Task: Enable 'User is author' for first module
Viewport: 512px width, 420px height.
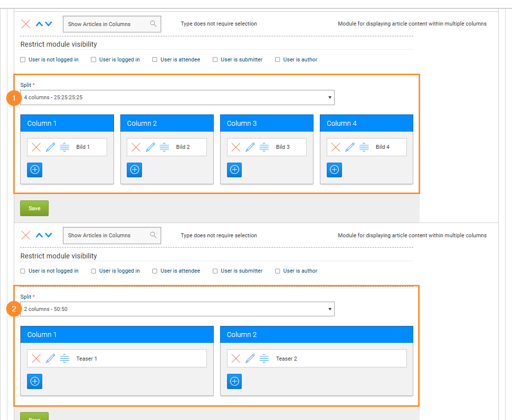Action: tap(278, 59)
